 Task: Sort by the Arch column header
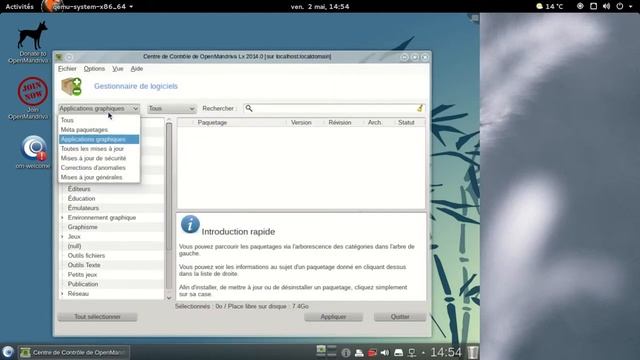[378, 122]
